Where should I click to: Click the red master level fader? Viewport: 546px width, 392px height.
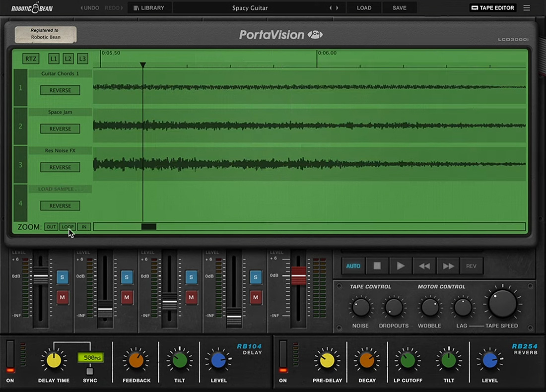(298, 276)
